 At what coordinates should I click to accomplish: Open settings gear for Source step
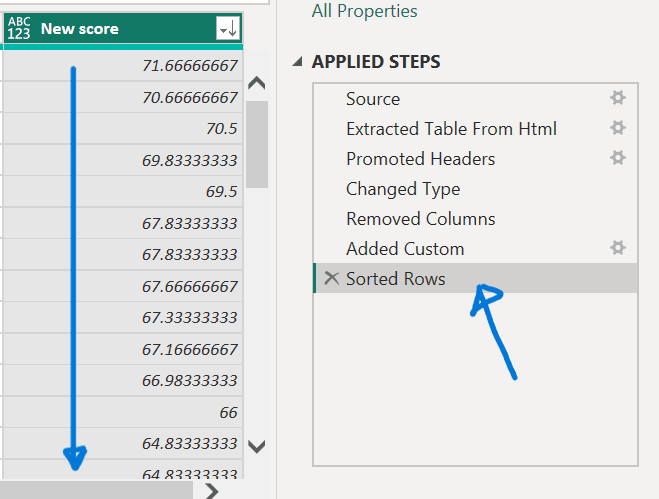coord(618,98)
